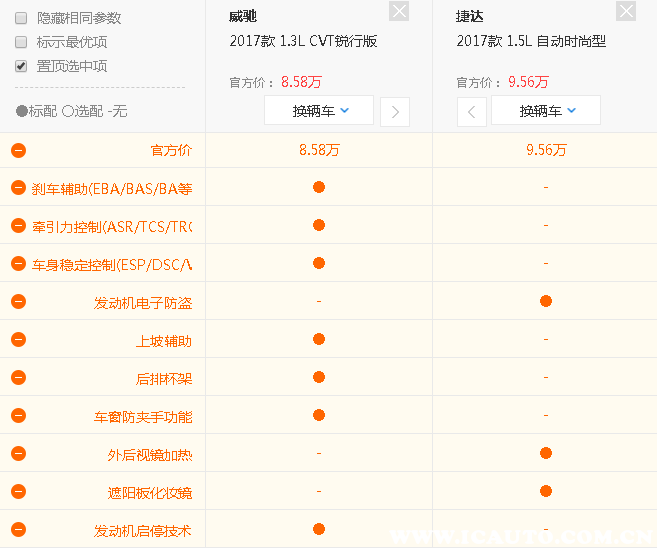Viewport: 657px width, 548px height.
Task: Click left arrow next to 捷达 column
Action: click(472, 111)
